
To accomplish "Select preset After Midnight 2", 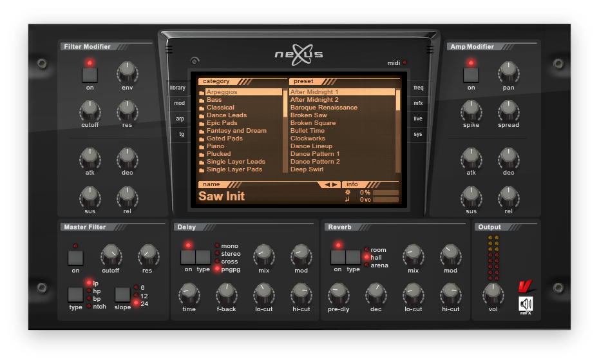I will 314,100.
